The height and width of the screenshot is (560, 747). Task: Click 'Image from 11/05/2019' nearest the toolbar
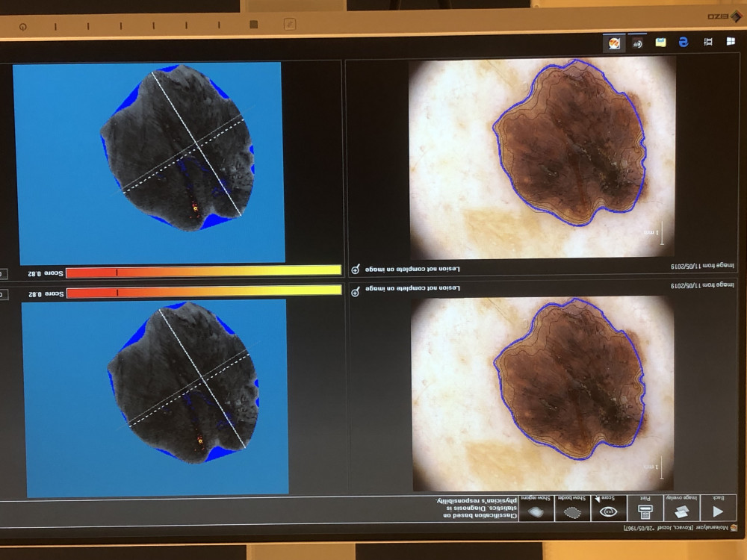point(702,285)
